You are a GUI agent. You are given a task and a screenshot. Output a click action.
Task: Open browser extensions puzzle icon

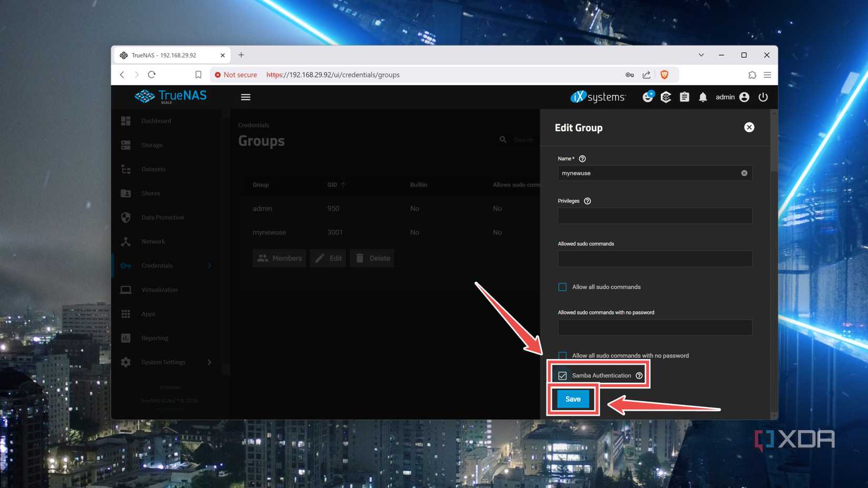752,75
